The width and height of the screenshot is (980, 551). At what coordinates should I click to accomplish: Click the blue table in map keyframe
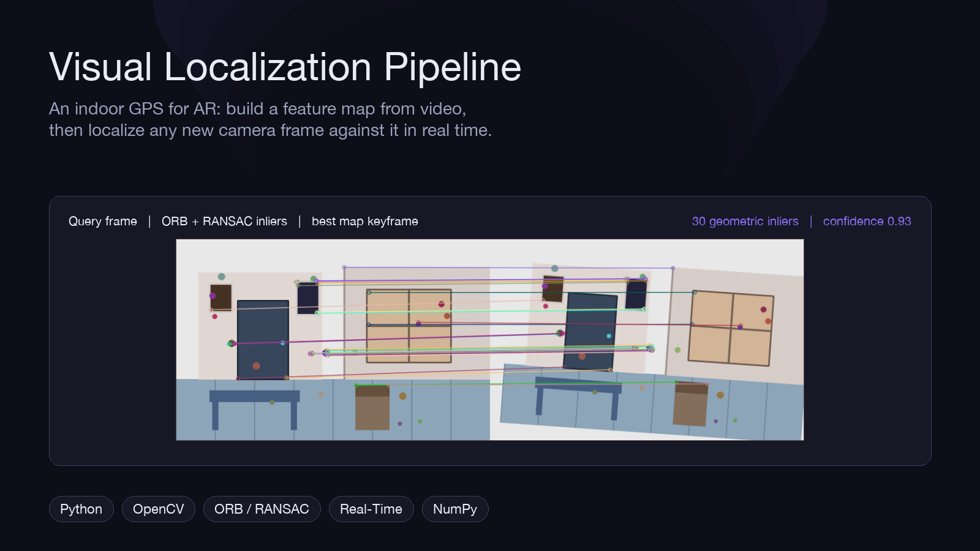[x=578, y=397]
